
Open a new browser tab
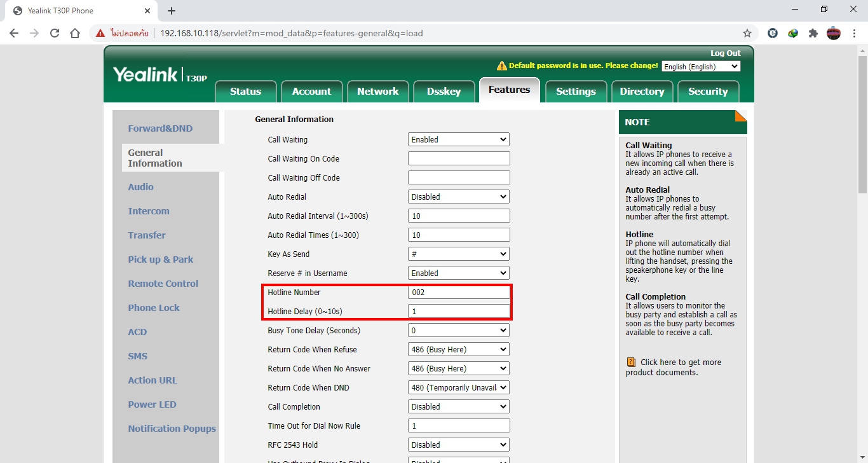point(172,11)
